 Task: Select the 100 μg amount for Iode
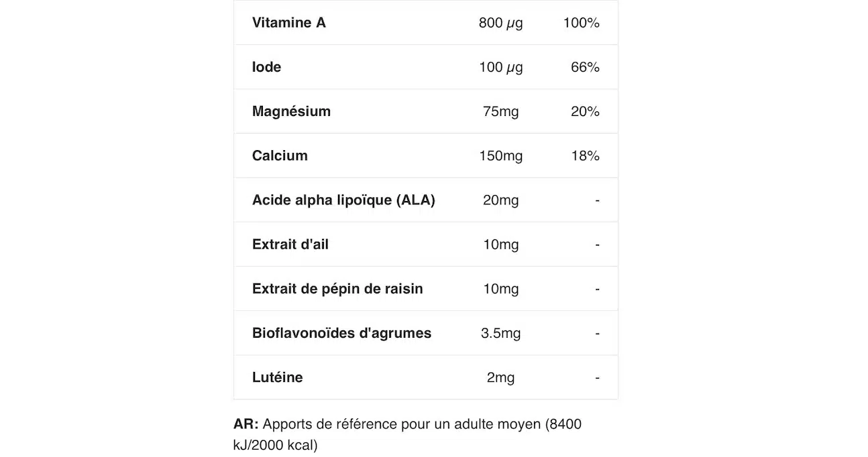[x=500, y=67]
